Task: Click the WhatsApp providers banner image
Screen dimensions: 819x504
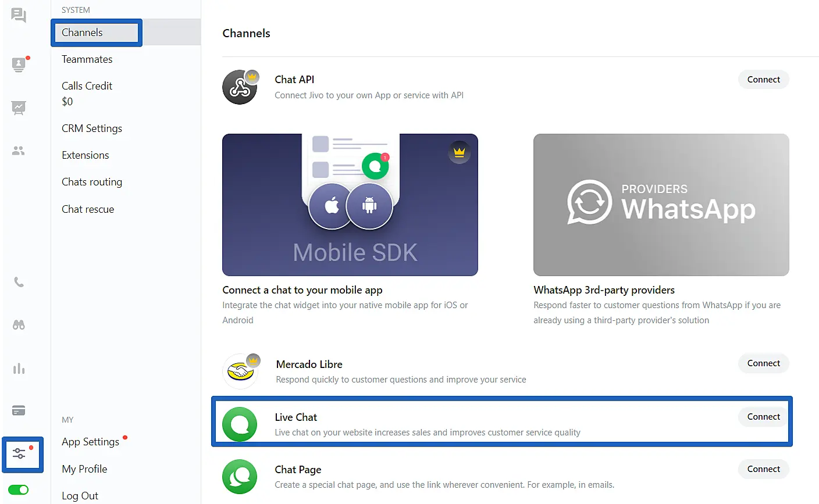Action: (x=661, y=205)
